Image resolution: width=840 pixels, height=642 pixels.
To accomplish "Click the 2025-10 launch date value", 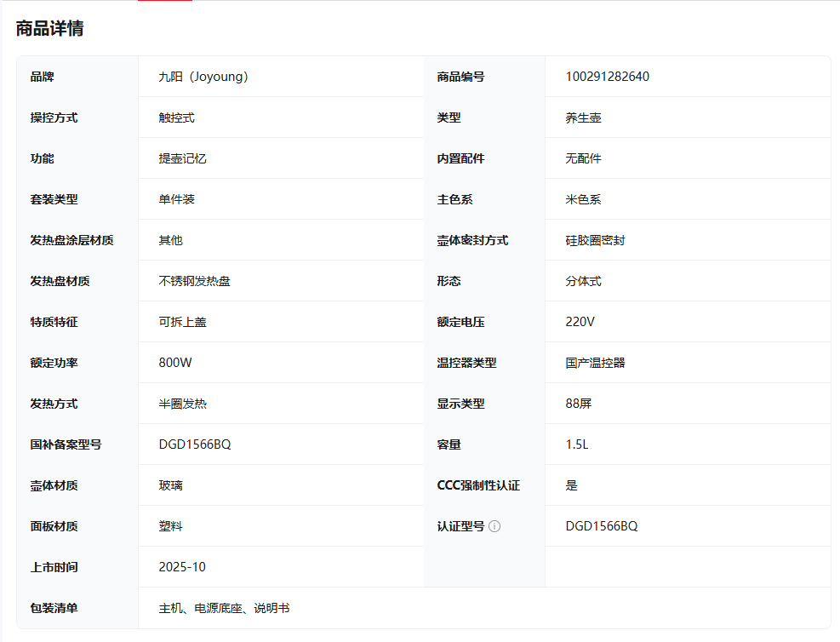I will 181,567.
